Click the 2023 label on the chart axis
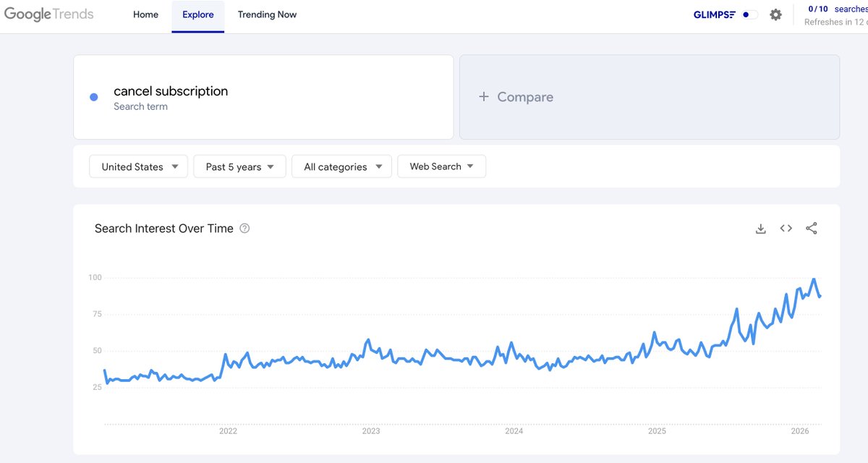This screenshot has width=868, height=463. click(371, 431)
